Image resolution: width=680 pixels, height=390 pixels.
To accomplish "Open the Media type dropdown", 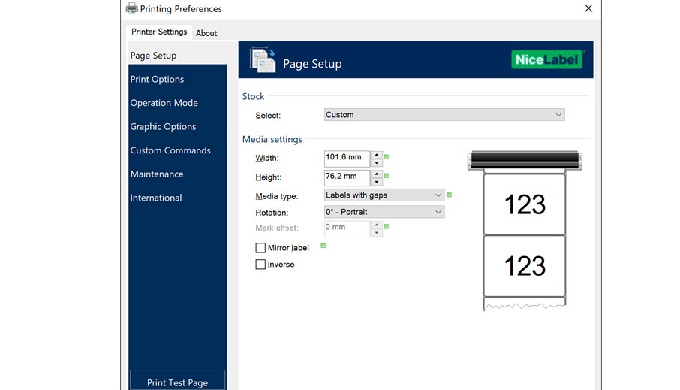I will pos(384,195).
